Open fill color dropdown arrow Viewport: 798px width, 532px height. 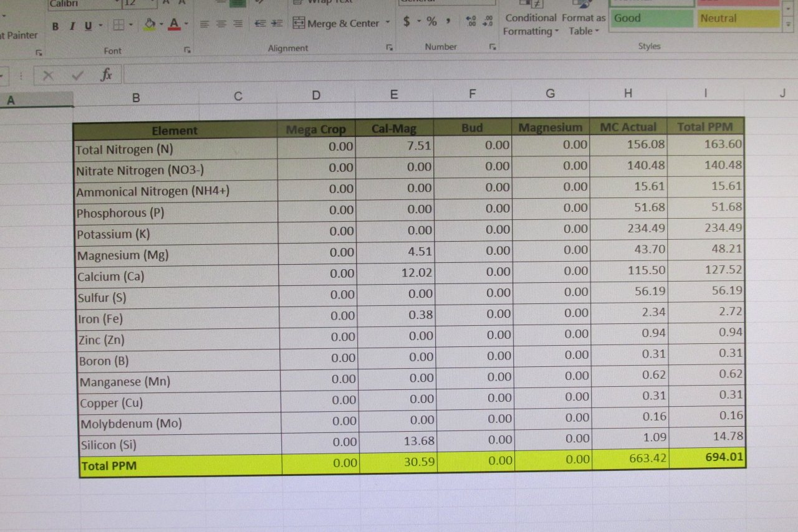(x=161, y=25)
